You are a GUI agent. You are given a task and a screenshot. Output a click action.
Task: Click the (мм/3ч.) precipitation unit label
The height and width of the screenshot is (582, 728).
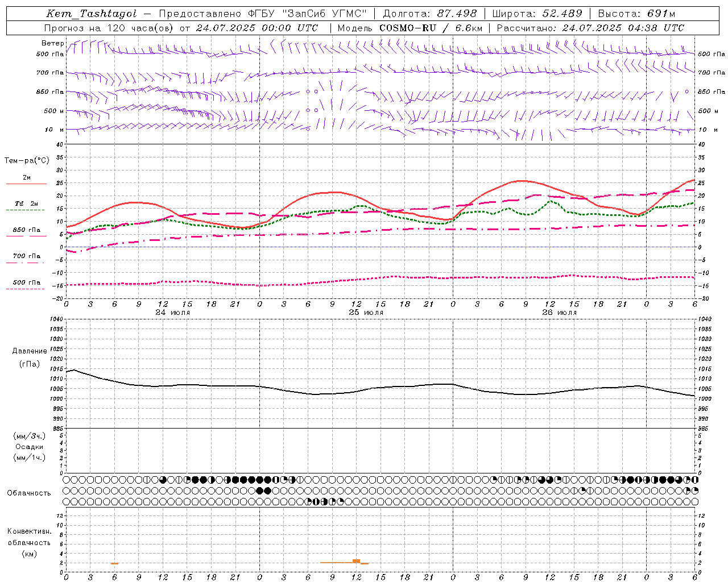point(30,436)
